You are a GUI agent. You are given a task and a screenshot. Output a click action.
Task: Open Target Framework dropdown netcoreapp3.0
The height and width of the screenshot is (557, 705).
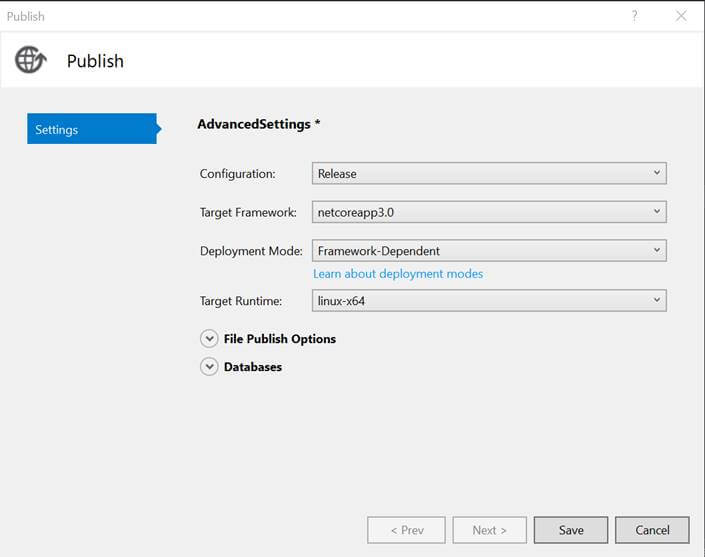tap(489, 212)
